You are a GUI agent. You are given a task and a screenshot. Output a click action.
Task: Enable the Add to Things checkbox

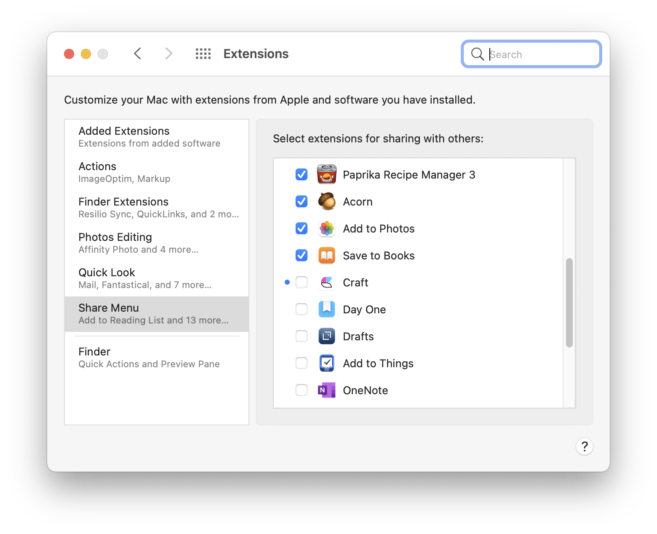[x=301, y=364]
